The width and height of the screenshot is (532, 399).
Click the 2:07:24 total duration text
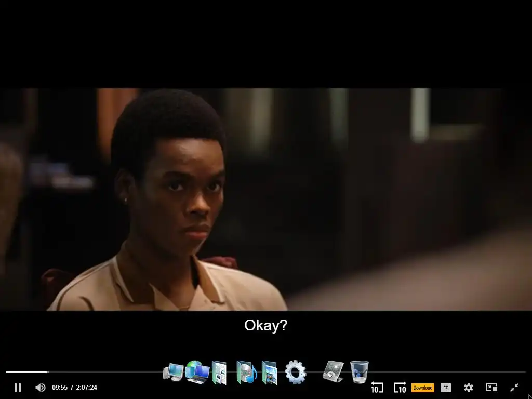click(87, 388)
